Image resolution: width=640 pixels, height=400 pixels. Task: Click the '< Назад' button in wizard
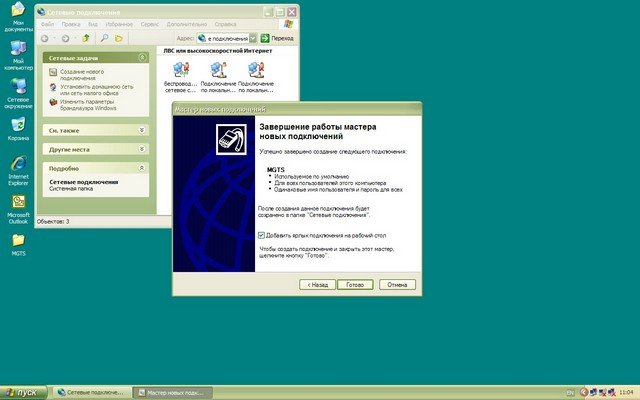[x=317, y=284]
